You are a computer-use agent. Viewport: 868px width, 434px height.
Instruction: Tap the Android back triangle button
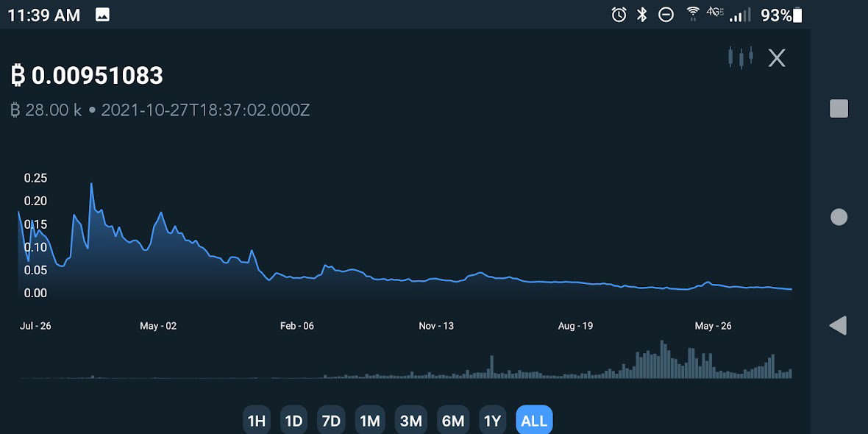coord(838,325)
